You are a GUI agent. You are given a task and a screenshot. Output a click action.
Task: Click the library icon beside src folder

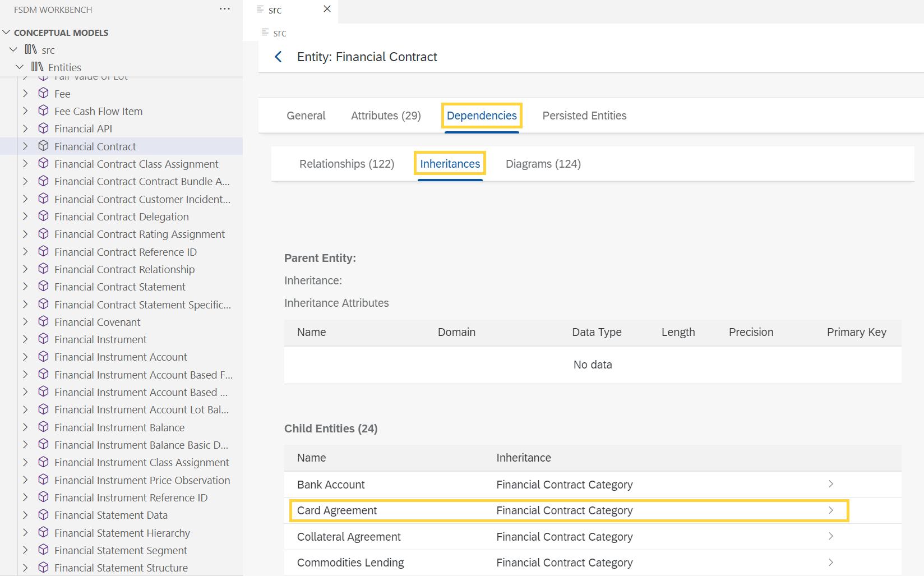pyautogui.click(x=31, y=49)
